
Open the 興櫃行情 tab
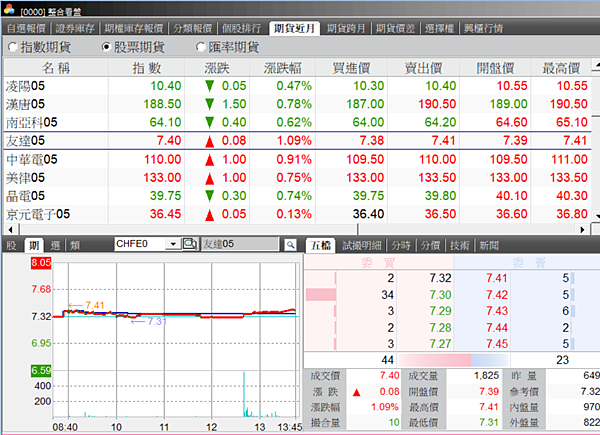tap(483, 28)
